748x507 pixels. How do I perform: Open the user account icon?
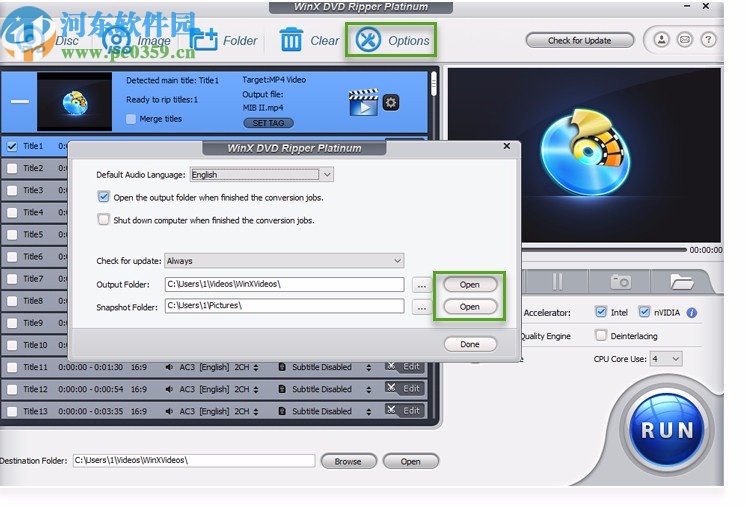662,40
